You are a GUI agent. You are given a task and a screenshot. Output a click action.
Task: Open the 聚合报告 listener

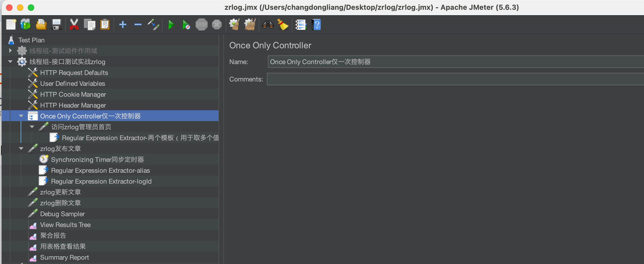(x=53, y=235)
